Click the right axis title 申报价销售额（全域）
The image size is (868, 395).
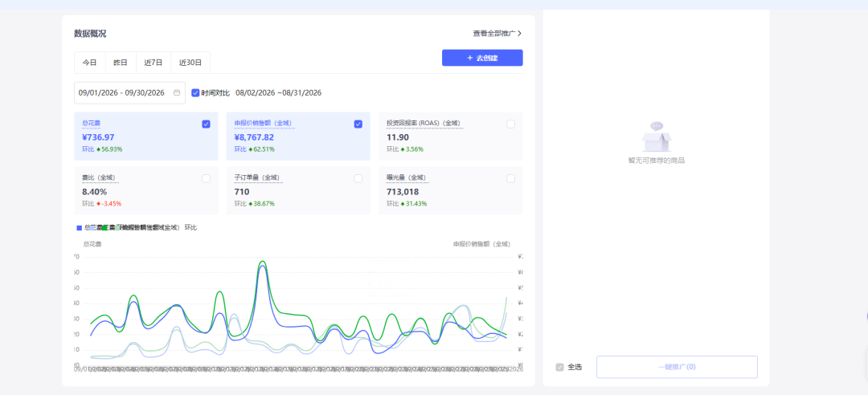tap(481, 244)
